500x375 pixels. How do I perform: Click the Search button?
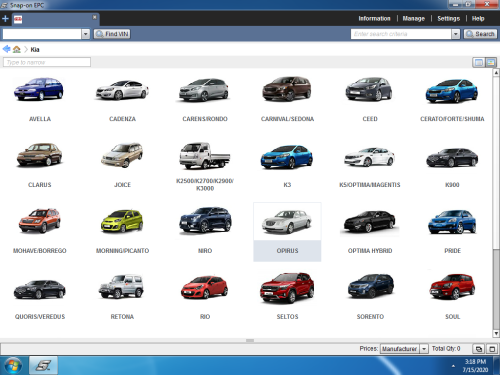[x=480, y=34]
